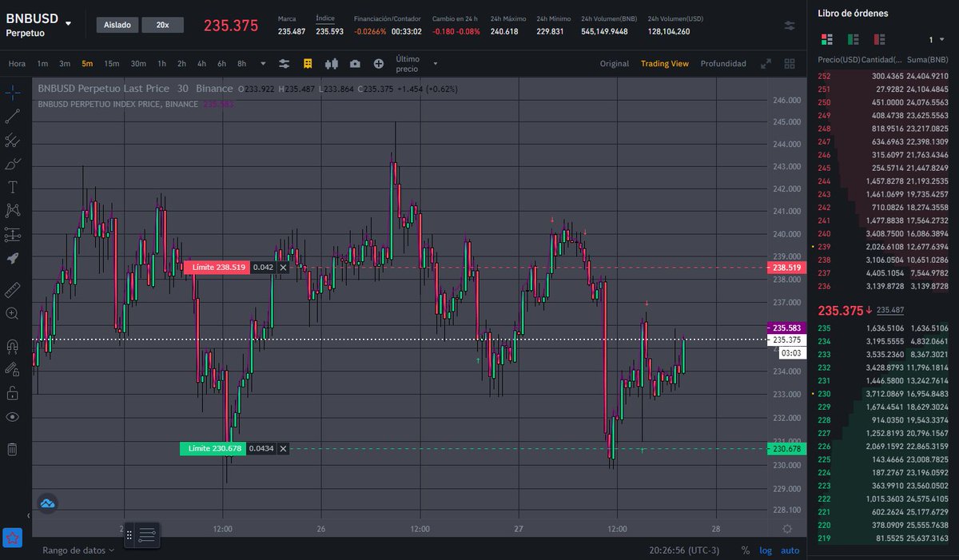Change the 20x leverage button
Viewport: 959px width, 560px height.
tap(162, 25)
